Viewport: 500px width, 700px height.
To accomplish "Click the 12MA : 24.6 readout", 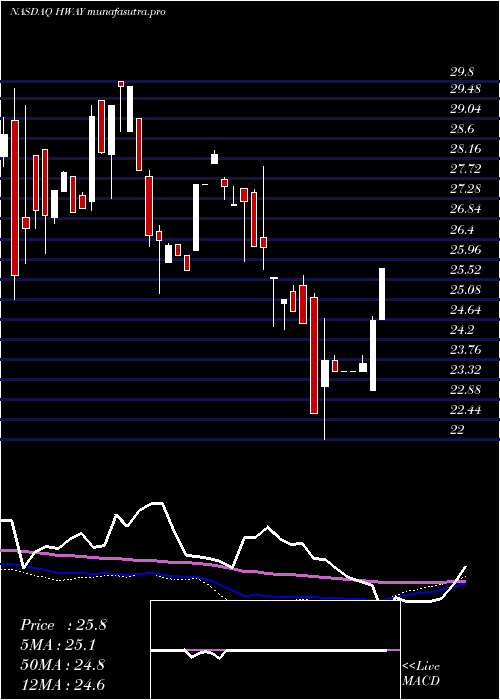I will tap(63, 684).
